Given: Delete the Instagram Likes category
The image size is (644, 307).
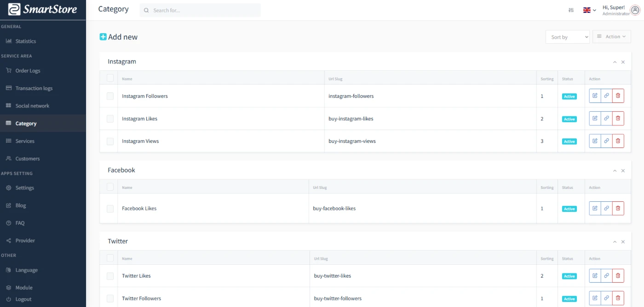Looking at the screenshot, I should coord(618,119).
